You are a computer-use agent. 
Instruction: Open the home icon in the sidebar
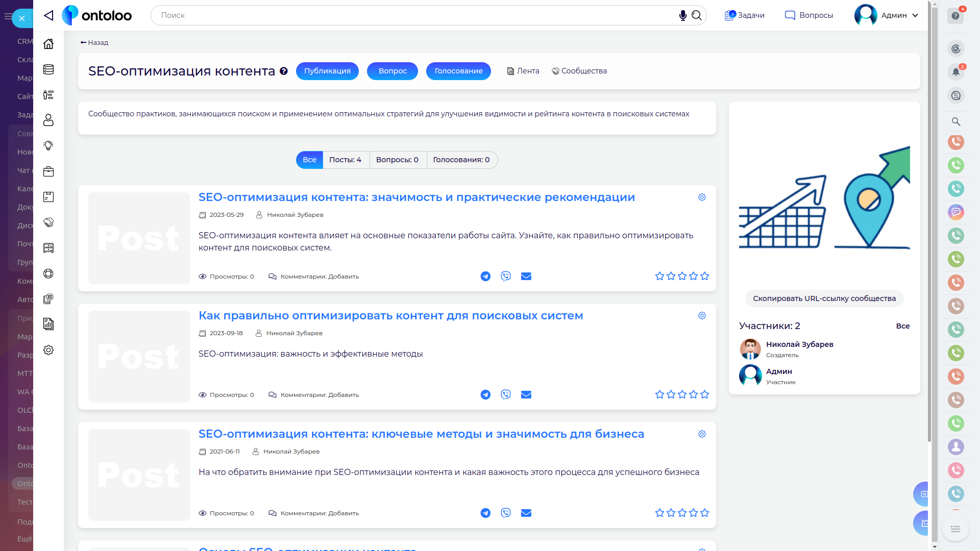48,44
